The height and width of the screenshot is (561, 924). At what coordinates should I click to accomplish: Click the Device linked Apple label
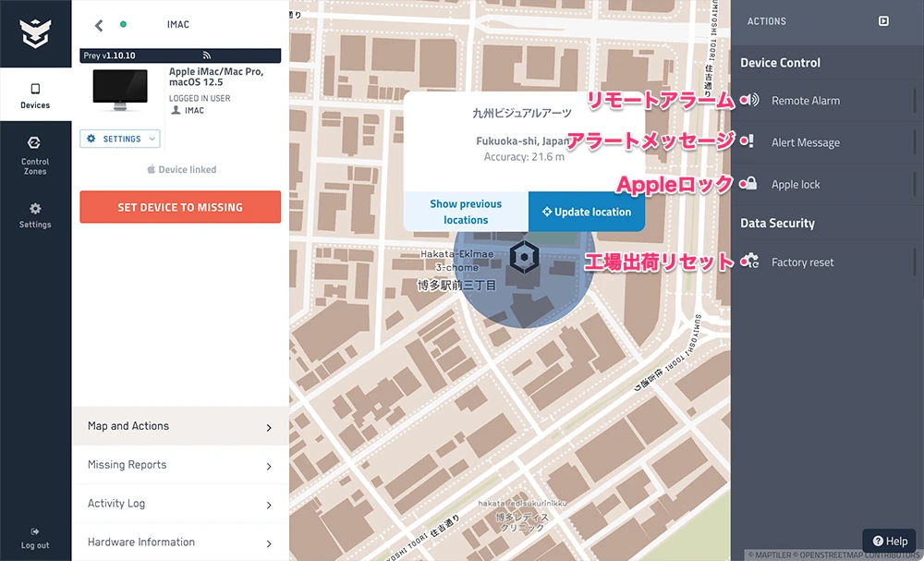tap(181, 170)
